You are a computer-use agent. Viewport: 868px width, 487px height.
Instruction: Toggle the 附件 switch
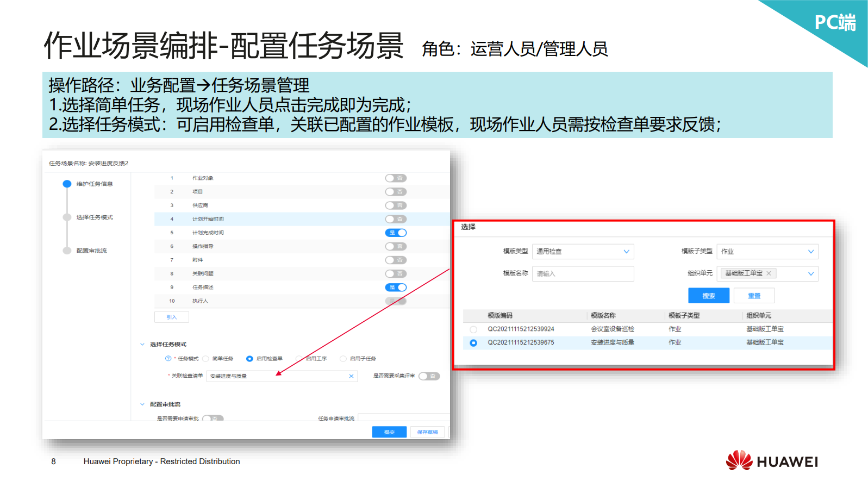point(396,260)
